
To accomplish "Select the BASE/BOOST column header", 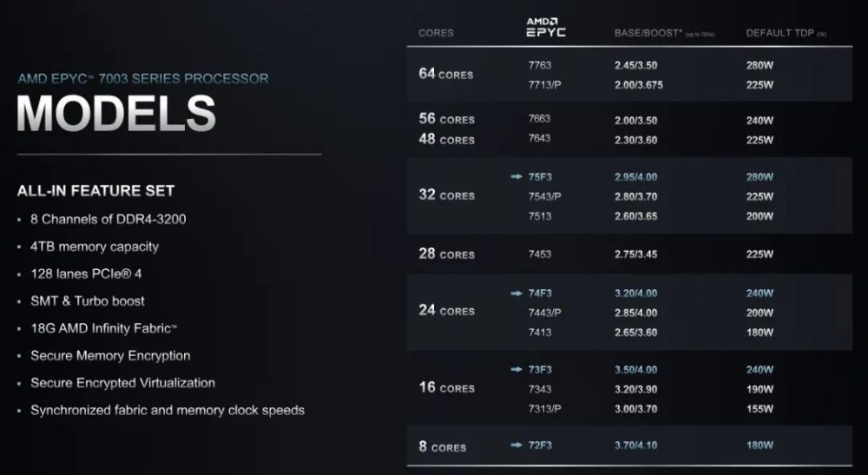I will pyautogui.click(x=664, y=33).
